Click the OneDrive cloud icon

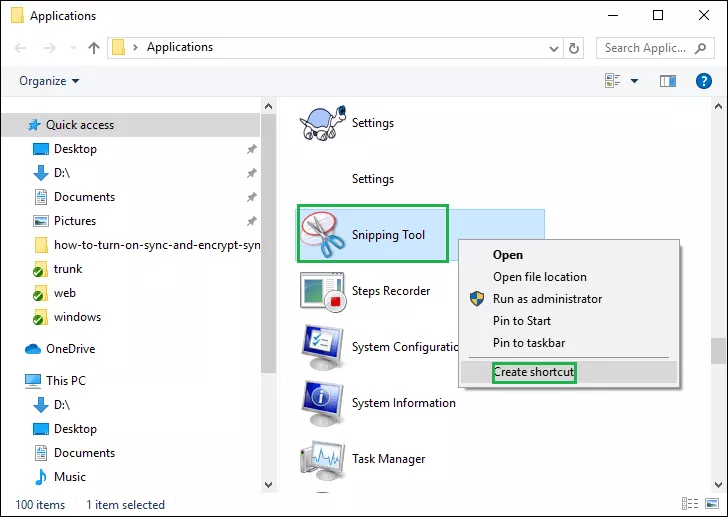(x=33, y=349)
